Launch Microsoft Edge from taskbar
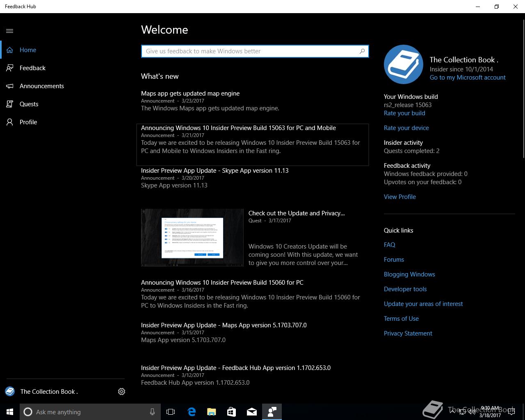525x420 pixels. click(191, 412)
